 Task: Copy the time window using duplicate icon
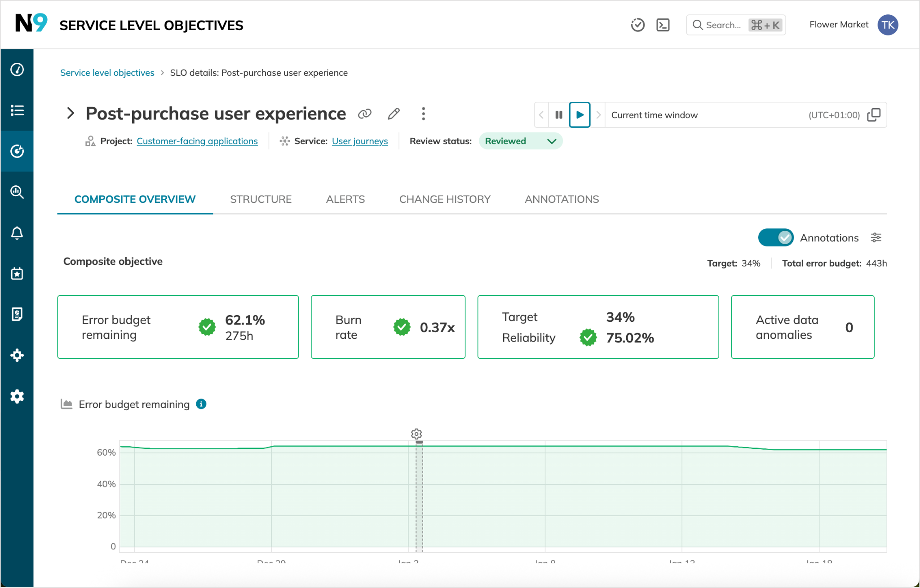(874, 115)
